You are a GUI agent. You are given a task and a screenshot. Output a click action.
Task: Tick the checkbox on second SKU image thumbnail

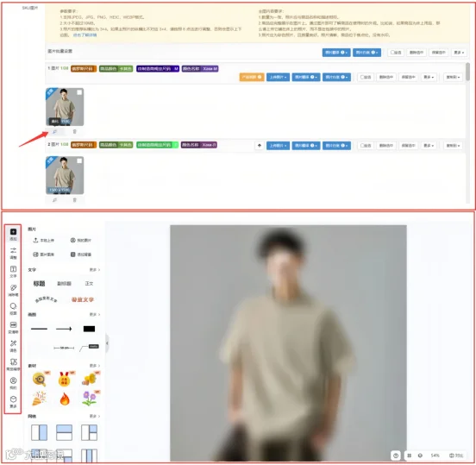79,160
